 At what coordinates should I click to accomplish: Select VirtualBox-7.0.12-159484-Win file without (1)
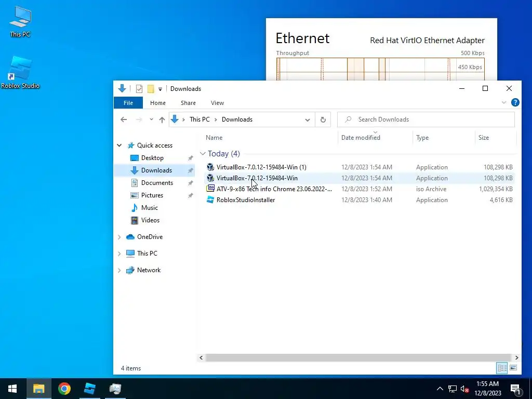[257, 178]
